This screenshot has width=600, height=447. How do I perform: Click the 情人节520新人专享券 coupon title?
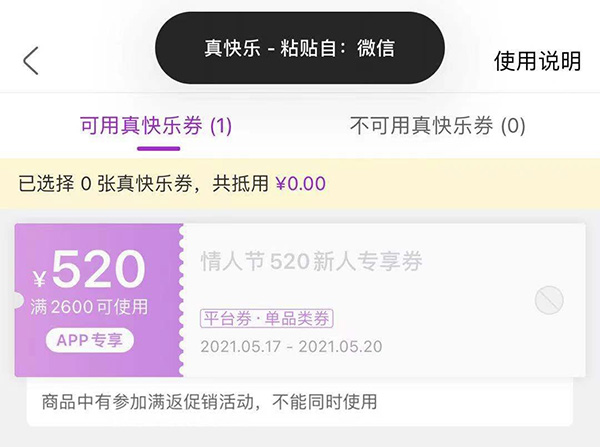tap(312, 262)
